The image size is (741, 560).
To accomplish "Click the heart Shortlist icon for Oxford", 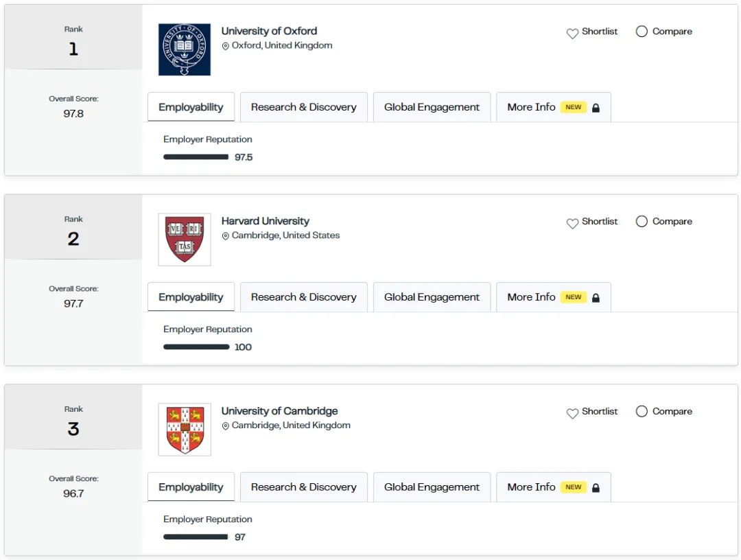I will pyautogui.click(x=572, y=33).
